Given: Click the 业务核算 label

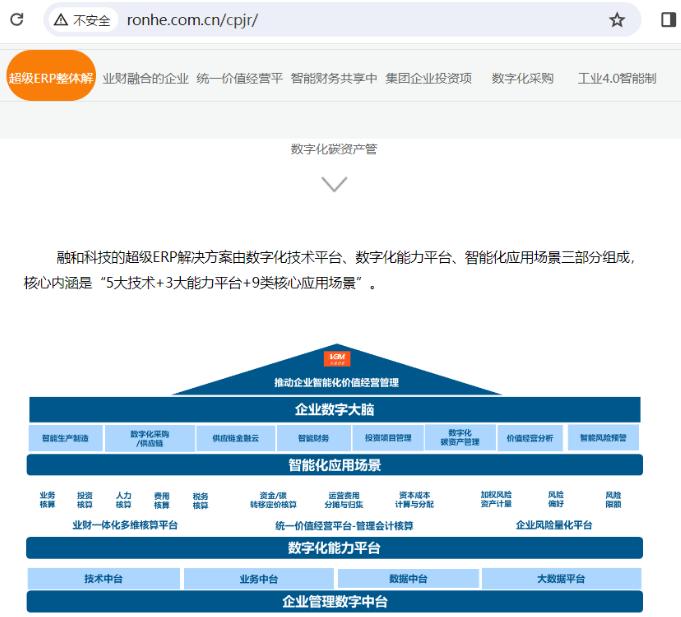Looking at the screenshot, I should tap(47, 500).
